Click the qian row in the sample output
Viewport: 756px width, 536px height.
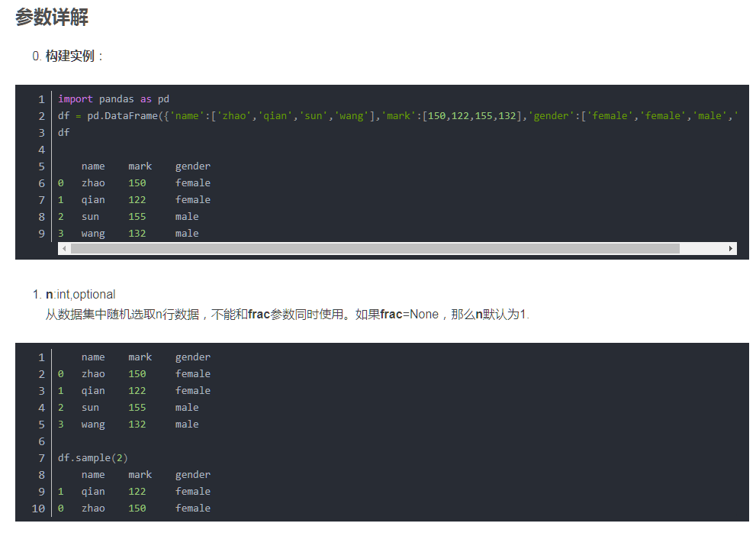point(93,491)
